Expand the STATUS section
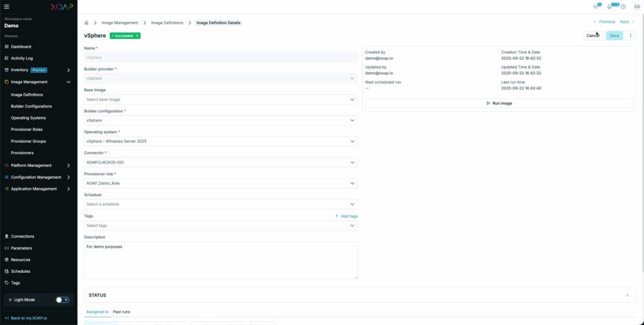Image resolution: width=644 pixels, height=325 pixels. coord(359,295)
